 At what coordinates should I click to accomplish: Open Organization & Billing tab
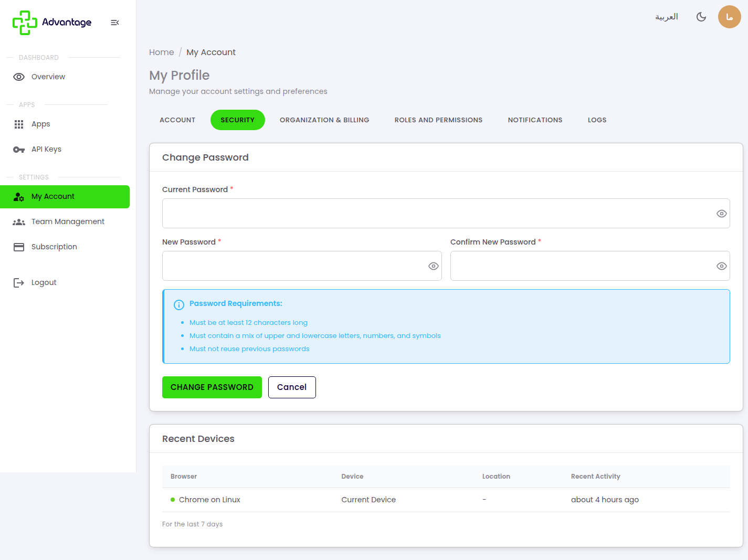click(324, 120)
